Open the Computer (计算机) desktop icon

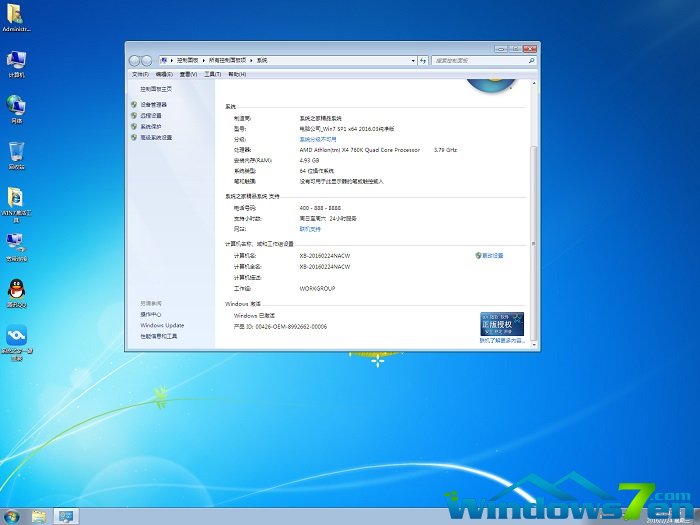pos(16,61)
